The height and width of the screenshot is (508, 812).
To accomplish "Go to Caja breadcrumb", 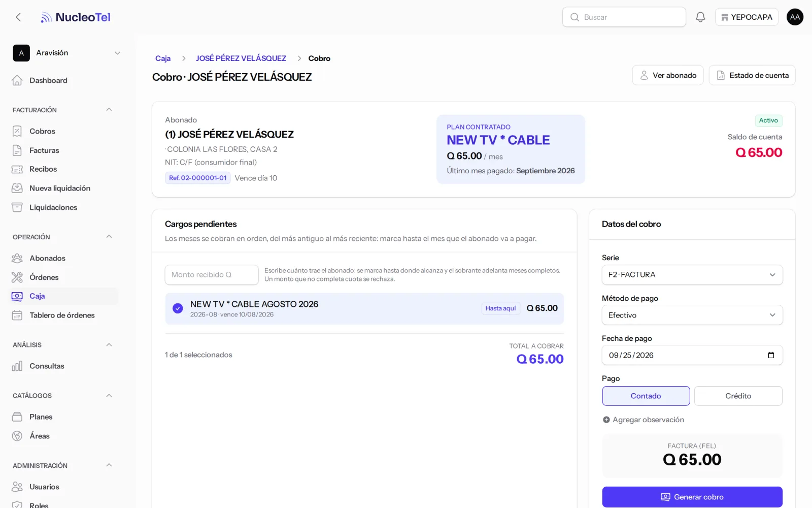I will [x=163, y=58].
